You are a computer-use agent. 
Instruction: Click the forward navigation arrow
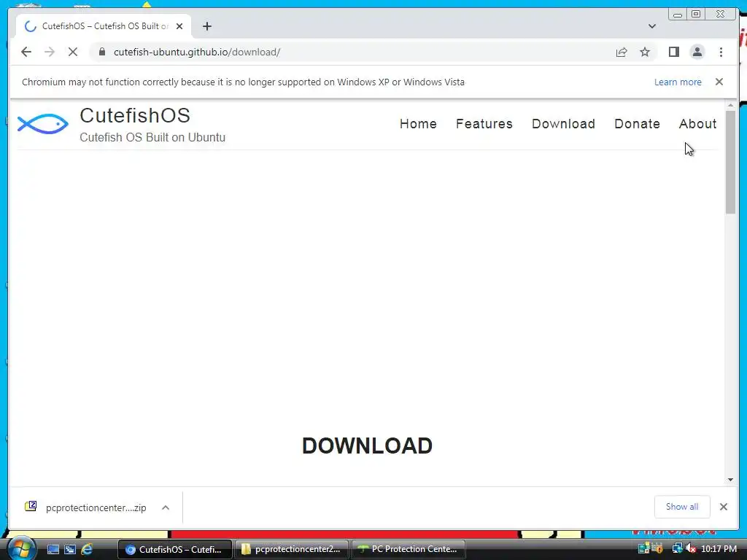(x=50, y=52)
